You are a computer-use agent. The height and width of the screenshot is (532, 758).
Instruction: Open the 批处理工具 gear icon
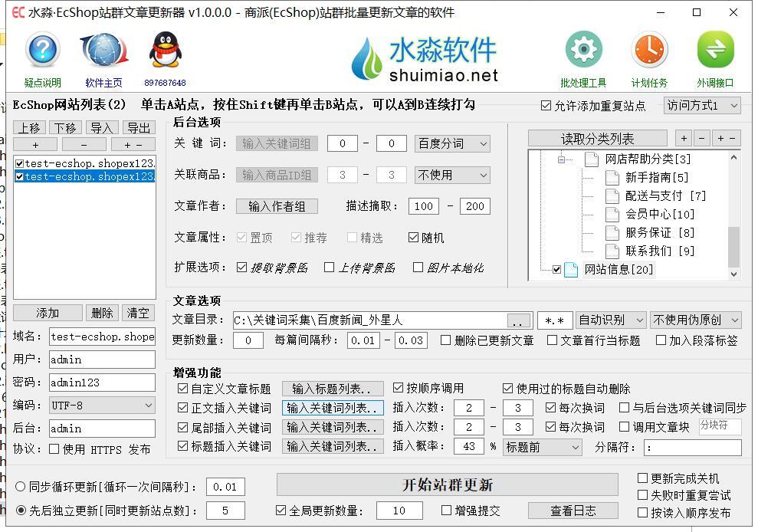click(x=582, y=48)
